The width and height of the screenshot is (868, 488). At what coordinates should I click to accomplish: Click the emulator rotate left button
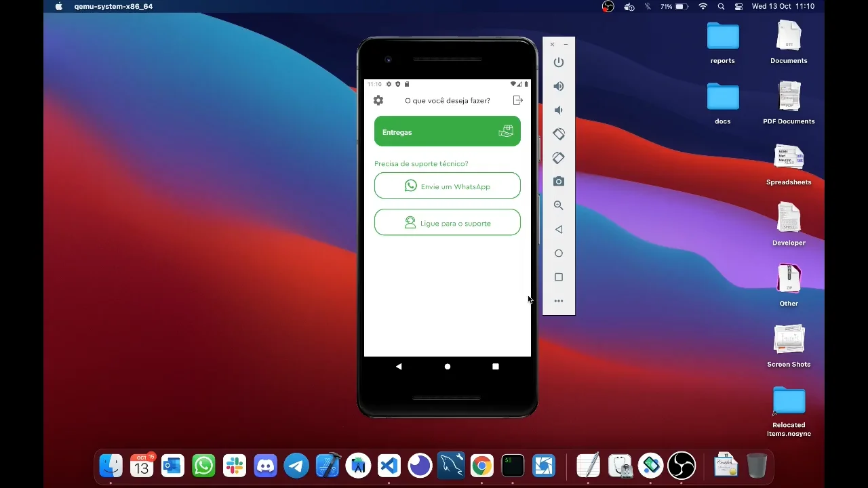pos(559,134)
